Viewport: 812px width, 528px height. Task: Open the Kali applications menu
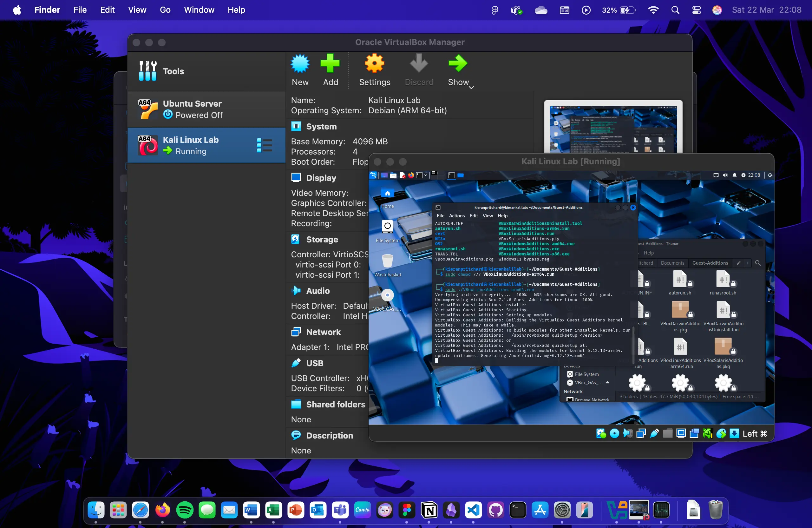[x=373, y=175]
